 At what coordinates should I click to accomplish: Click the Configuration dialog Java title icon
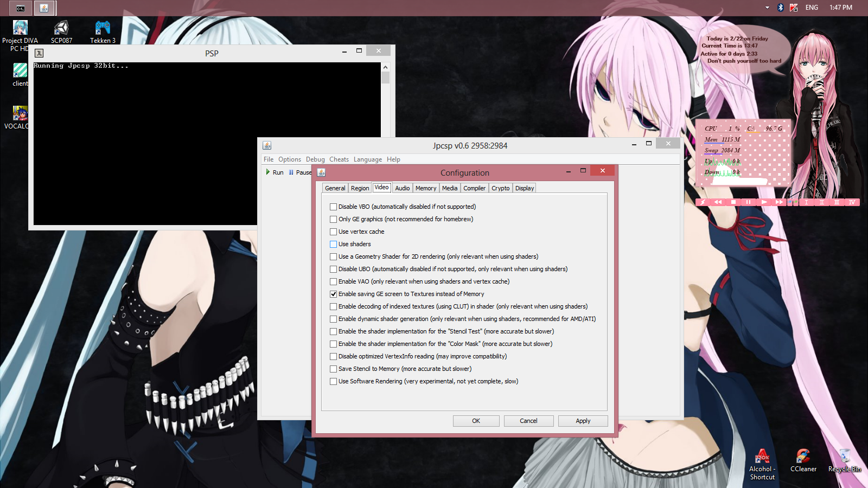321,172
